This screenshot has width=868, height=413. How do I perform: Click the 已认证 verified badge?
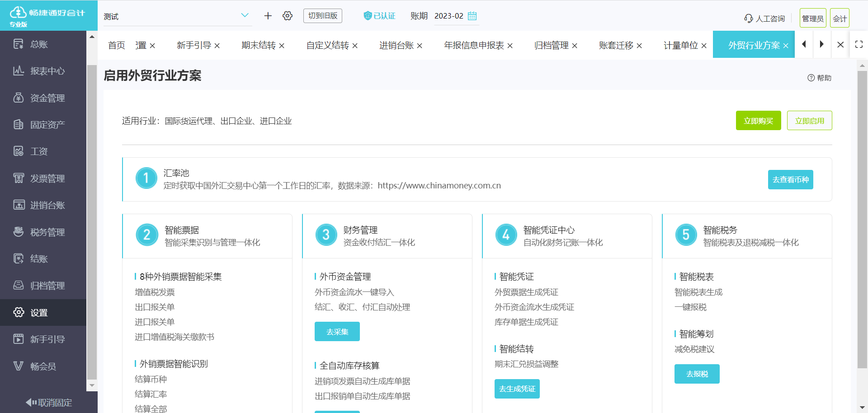coord(380,16)
